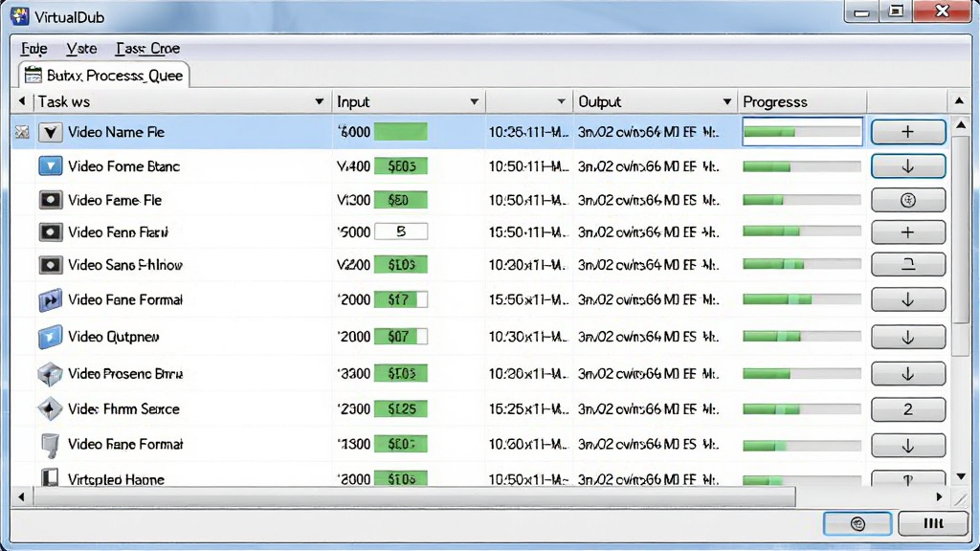Image resolution: width=980 pixels, height=551 pixels.
Task: Select the Video Qutpnew task name
Action: (113, 337)
